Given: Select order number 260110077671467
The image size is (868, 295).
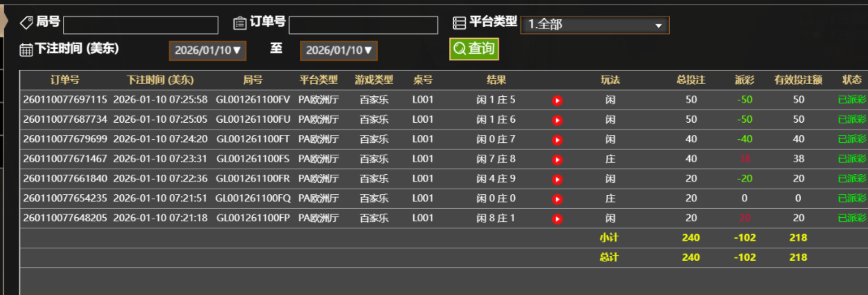Looking at the screenshot, I should (x=65, y=159).
